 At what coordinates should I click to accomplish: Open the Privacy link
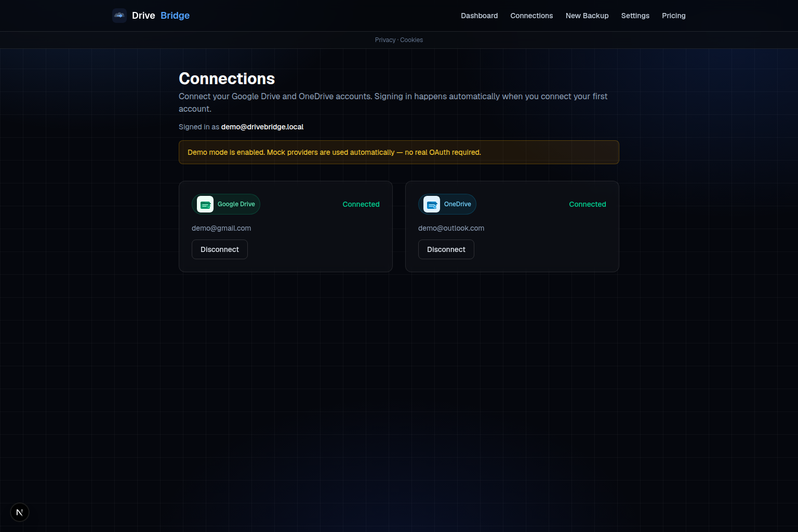[x=385, y=40]
